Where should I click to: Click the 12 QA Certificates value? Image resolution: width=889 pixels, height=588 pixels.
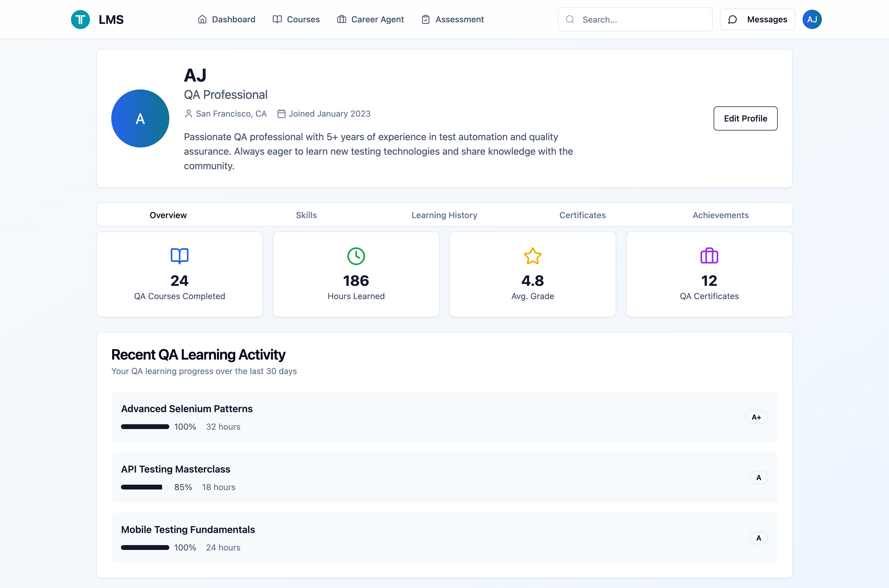pyautogui.click(x=709, y=281)
